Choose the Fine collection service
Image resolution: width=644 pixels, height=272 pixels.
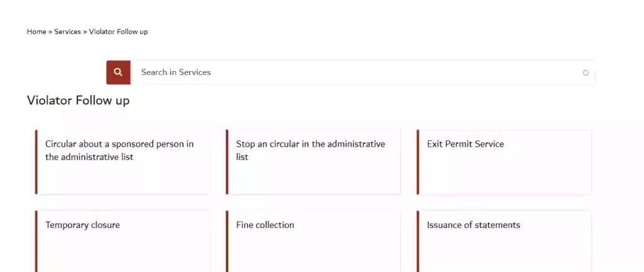pyautogui.click(x=313, y=241)
